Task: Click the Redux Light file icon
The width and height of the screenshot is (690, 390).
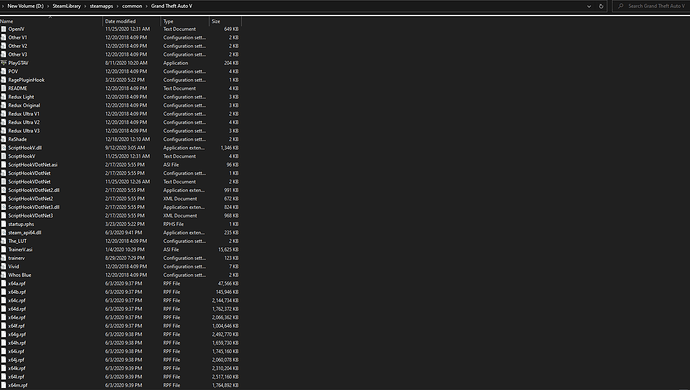Action: [4, 97]
